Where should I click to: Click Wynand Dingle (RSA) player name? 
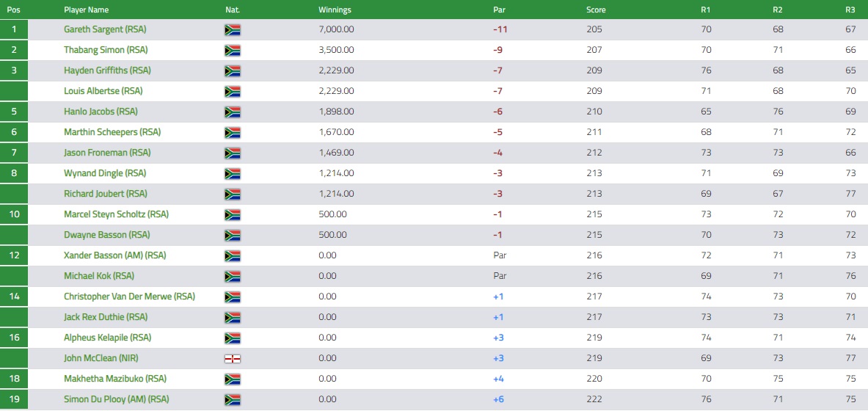[x=105, y=172]
